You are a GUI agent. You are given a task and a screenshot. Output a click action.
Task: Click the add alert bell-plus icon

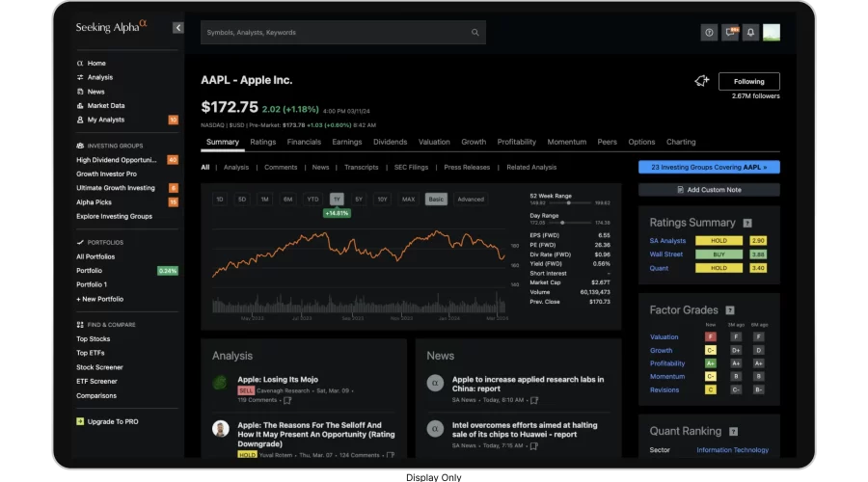702,81
